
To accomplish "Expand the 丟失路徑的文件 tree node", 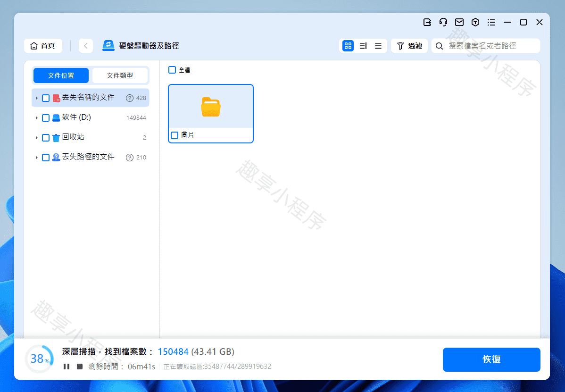I will click(36, 158).
